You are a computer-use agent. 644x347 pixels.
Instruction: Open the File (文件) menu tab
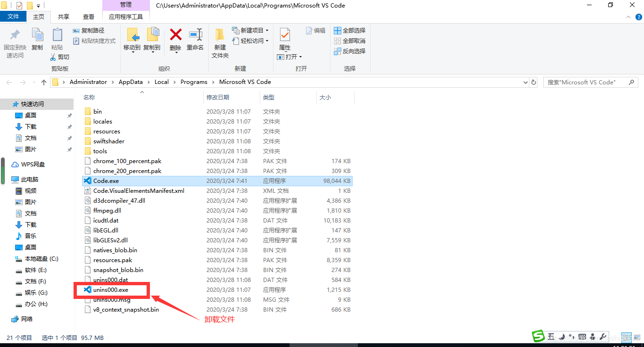pyautogui.click(x=14, y=17)
